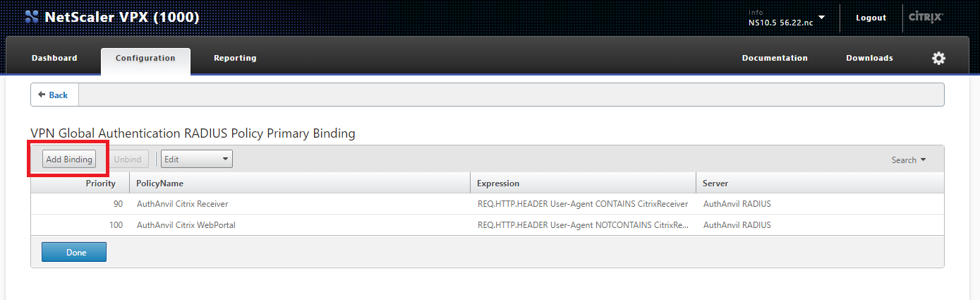The image size is (980, 300).
Task: Click the Expression column header
Action: pyautogui.click(x=583, y=184)
